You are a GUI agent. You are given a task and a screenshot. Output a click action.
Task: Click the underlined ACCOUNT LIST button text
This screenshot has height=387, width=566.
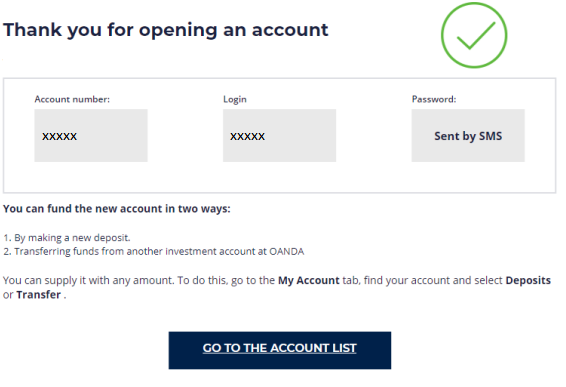pyautogui.click(x=313, y=348)
